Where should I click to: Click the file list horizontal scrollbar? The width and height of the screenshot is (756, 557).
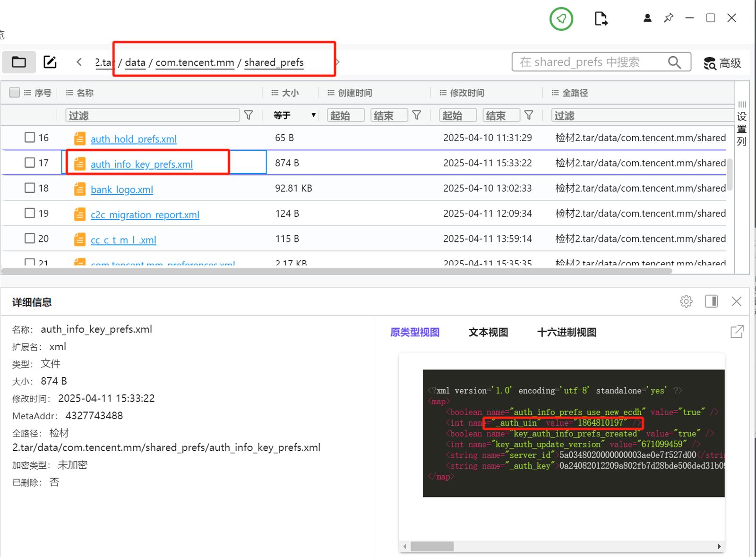click(x=336, y=271)
